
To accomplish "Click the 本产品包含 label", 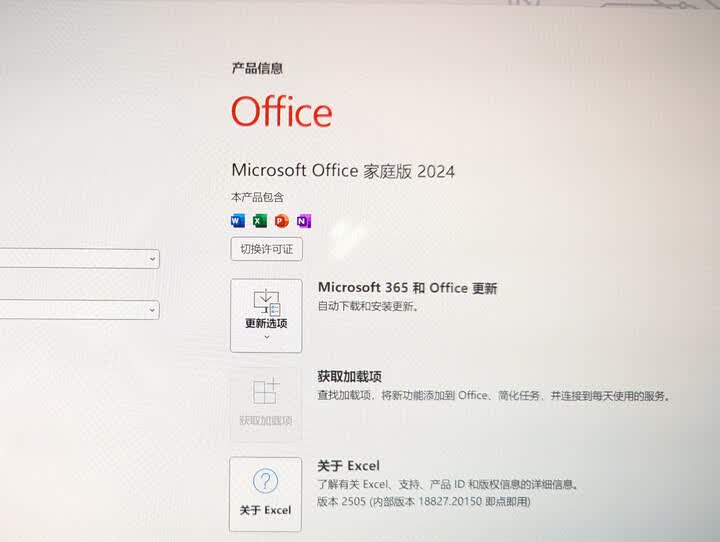I will point(257,198).
